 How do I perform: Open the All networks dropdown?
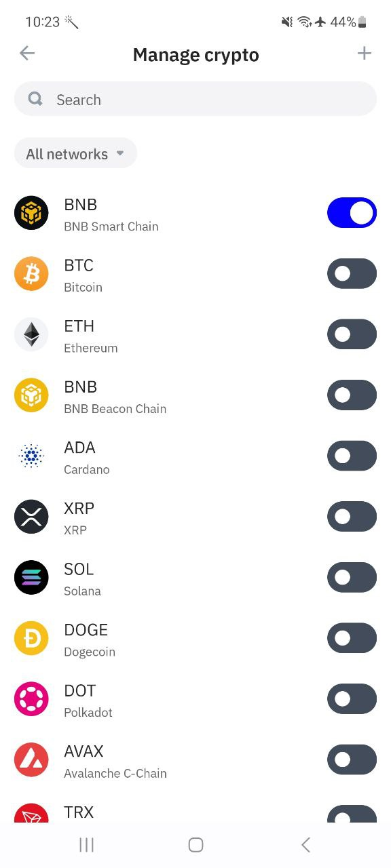[x=75, y=153]
